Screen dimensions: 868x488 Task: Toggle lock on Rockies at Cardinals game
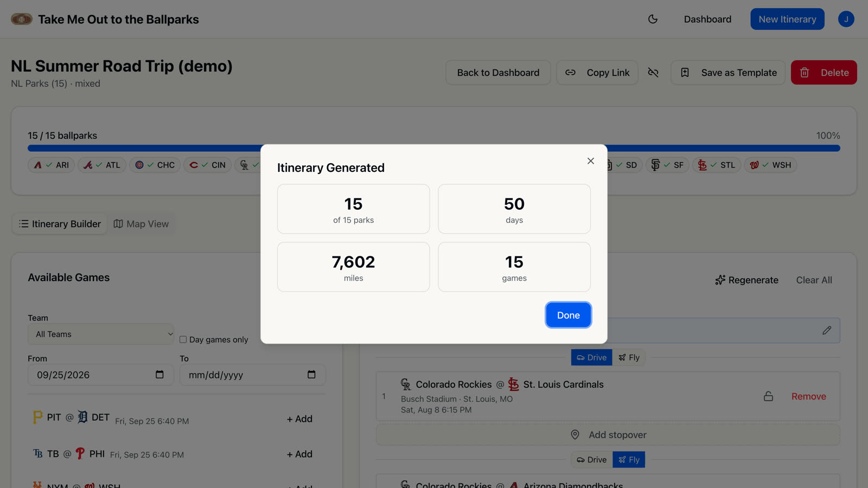(x=768, y=396)
